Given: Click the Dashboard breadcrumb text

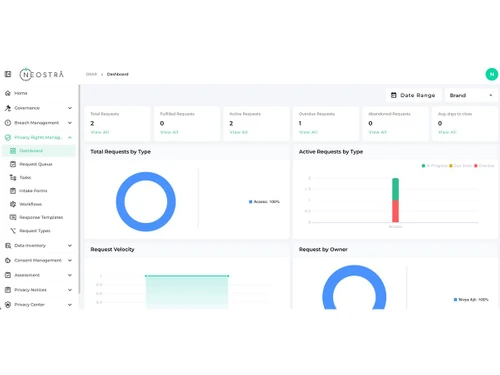Looking at the screenshot, I should point(117,74).
